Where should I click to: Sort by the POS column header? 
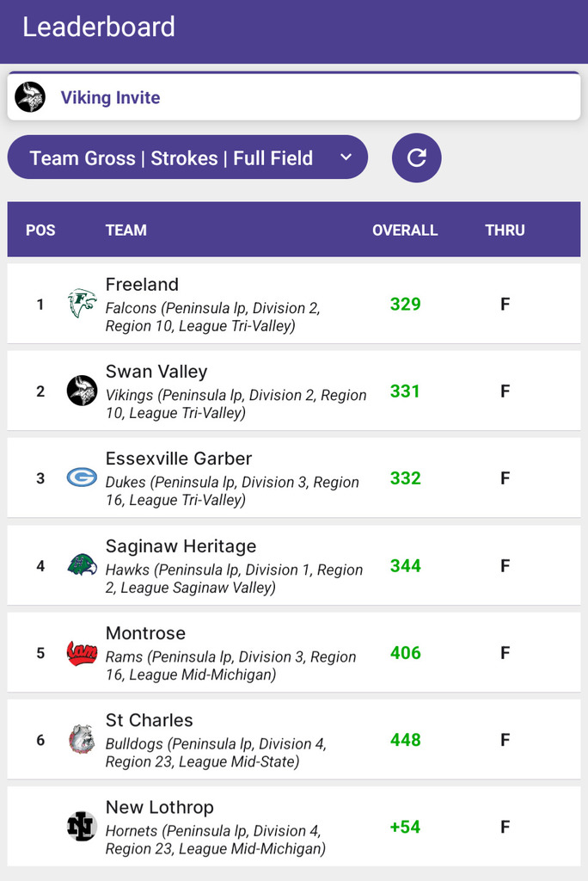(x=40, y=230)
